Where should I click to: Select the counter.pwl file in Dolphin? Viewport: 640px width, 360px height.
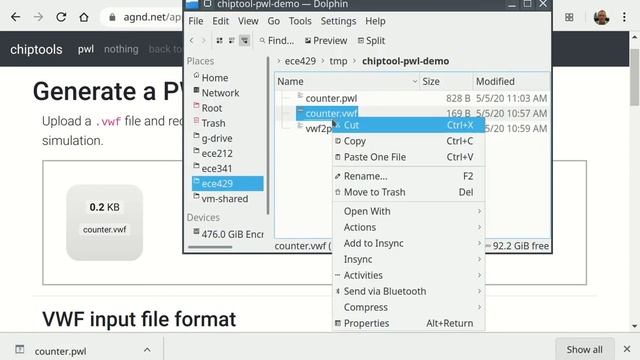(331, 98)
